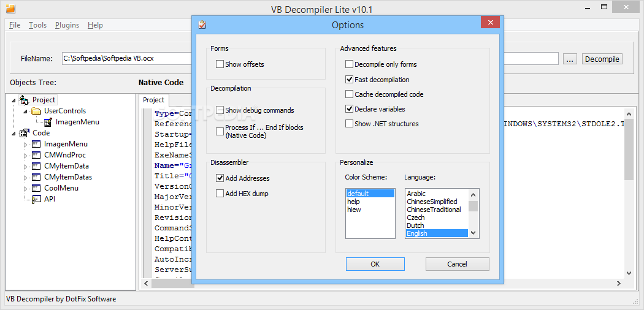Click the ImagenMenu user control icon
The width and height of the screenshot is (644, 310).
48,122
